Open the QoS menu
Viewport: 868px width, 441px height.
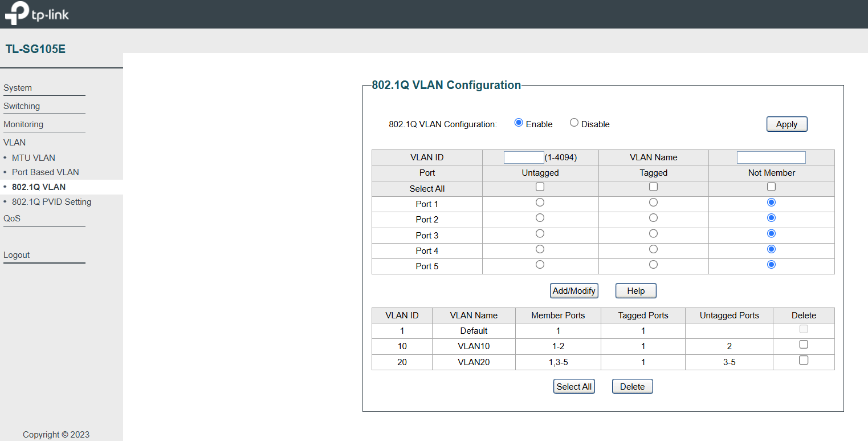12,219
